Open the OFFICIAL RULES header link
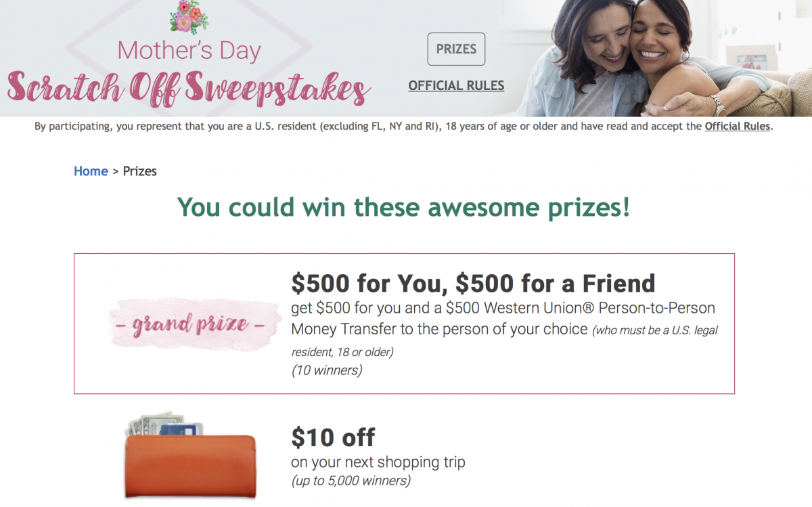 click(x=456, y=86)
